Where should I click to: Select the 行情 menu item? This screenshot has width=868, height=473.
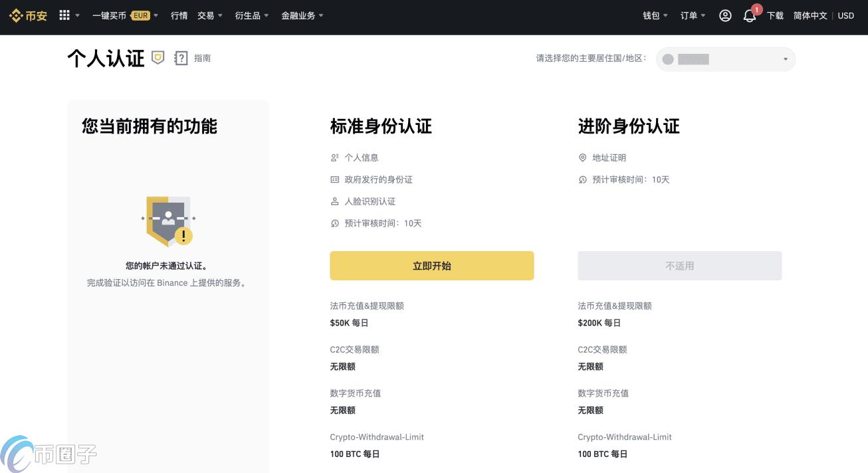179,15
